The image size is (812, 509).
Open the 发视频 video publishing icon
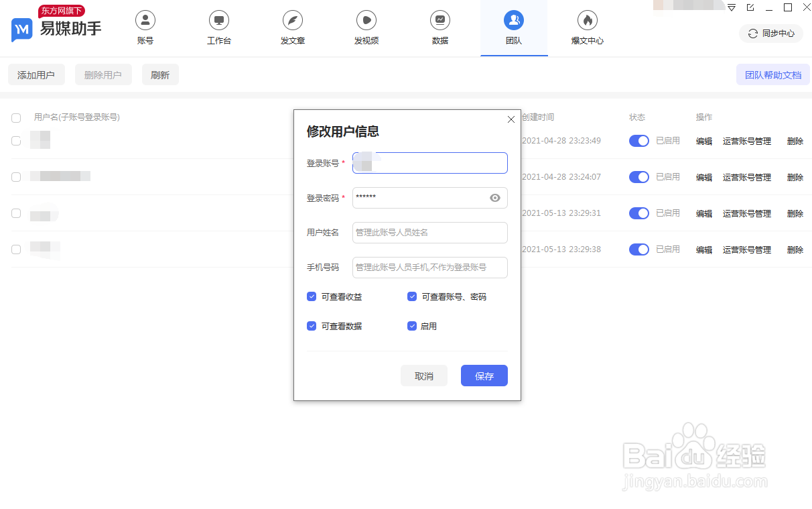pos(366,21)
